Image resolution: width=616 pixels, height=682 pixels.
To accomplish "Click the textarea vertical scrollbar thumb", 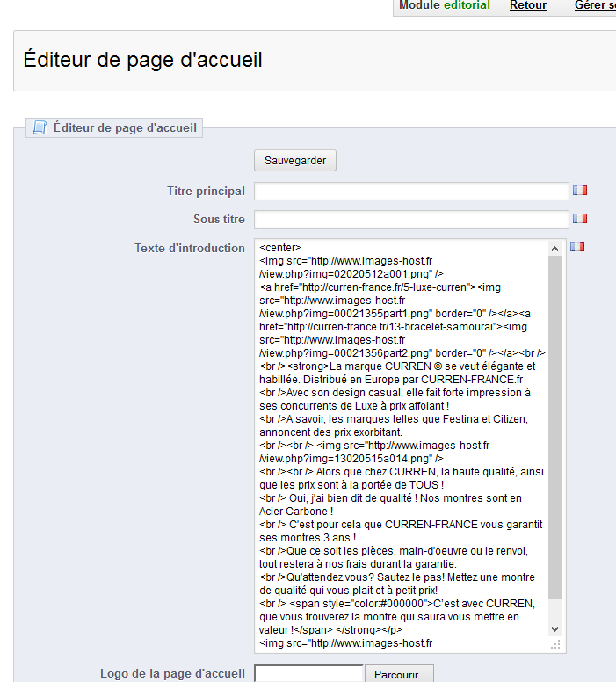I will click(x=554, y=427).
